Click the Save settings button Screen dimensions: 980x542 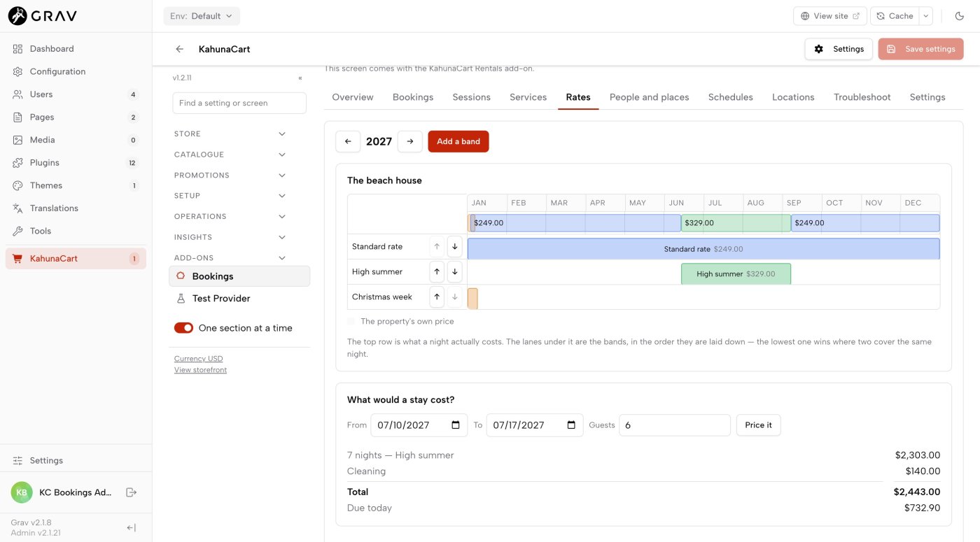920,49
